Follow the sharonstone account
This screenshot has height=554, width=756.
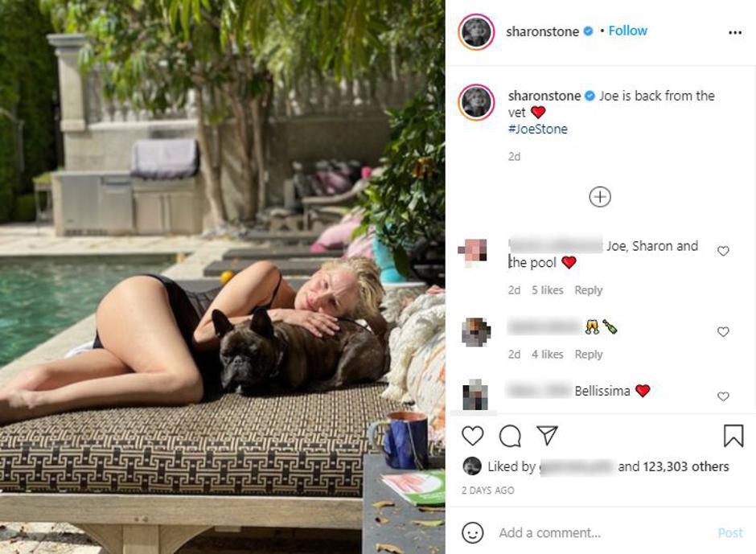tap(627, 31)
